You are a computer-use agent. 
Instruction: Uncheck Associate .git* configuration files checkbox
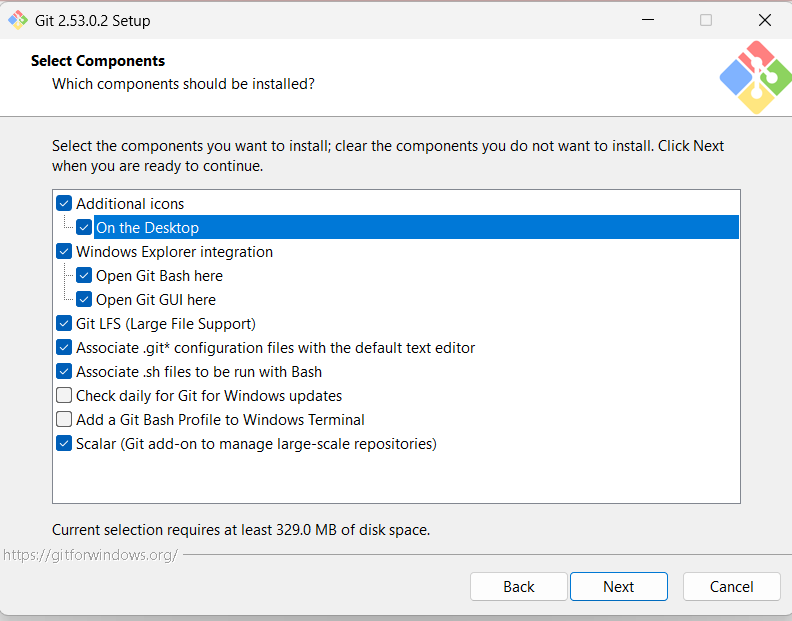point(64,348)
